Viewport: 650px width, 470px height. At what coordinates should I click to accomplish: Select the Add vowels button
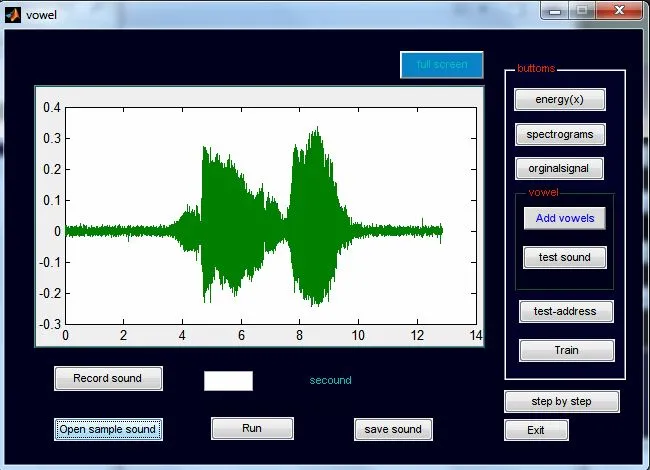point(564,218)
